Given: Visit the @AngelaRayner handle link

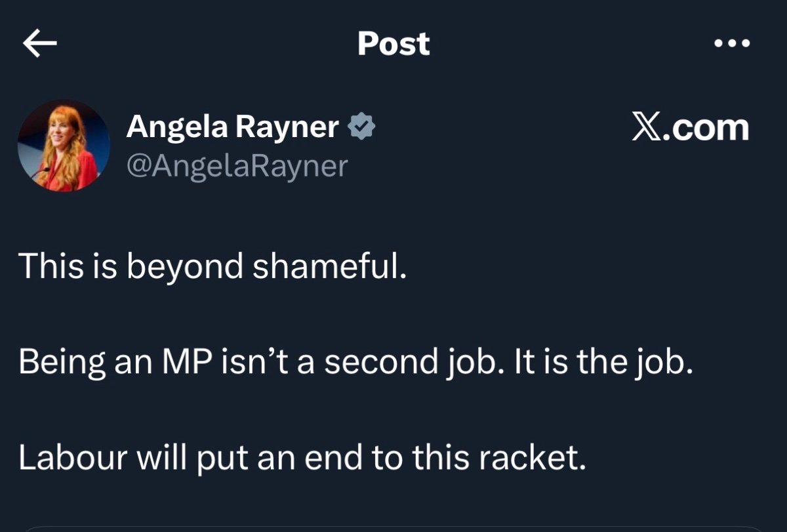Looking at the screenshot, I should (236, 167).
